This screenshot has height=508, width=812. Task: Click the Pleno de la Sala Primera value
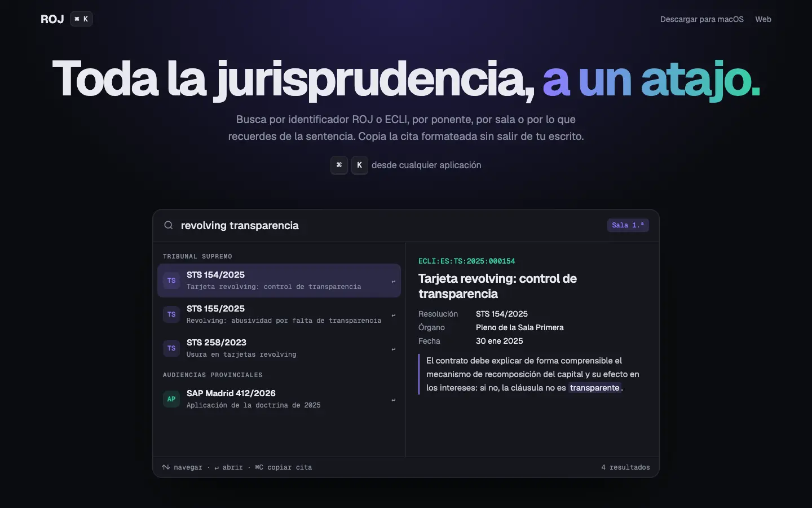520,327
